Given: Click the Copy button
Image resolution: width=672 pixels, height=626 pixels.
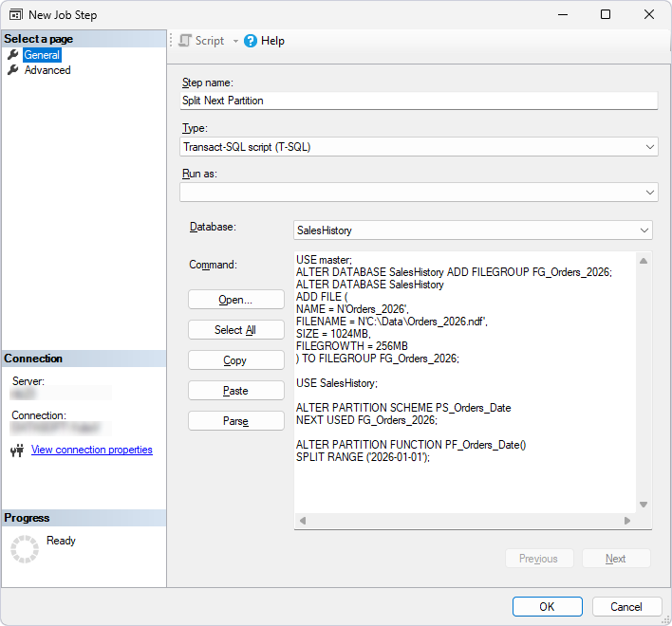Looking at the screenshot, I should tap(235, 360).
